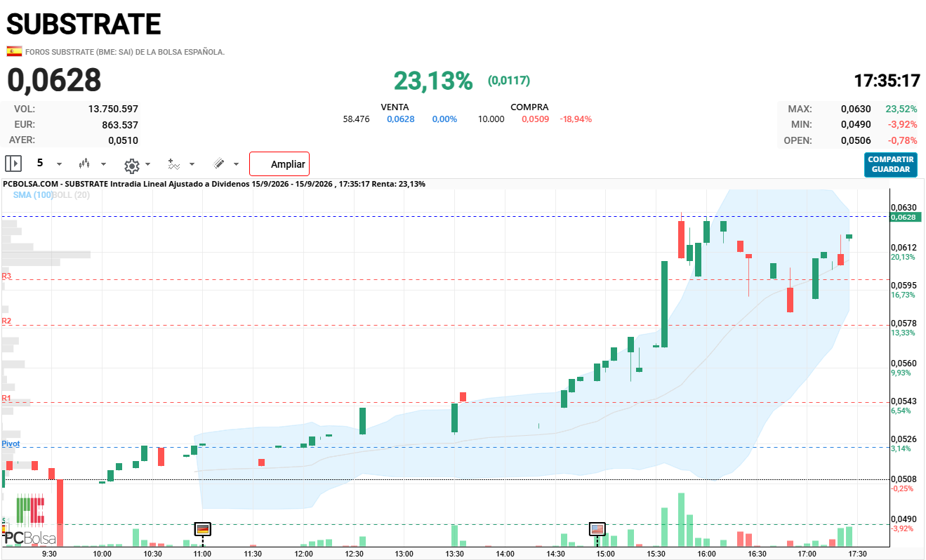
Task: Click the VENTA column header
Action: 395,107
